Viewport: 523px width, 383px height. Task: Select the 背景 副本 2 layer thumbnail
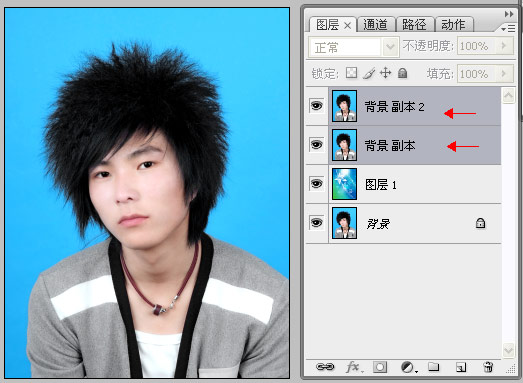click(345, 106)
